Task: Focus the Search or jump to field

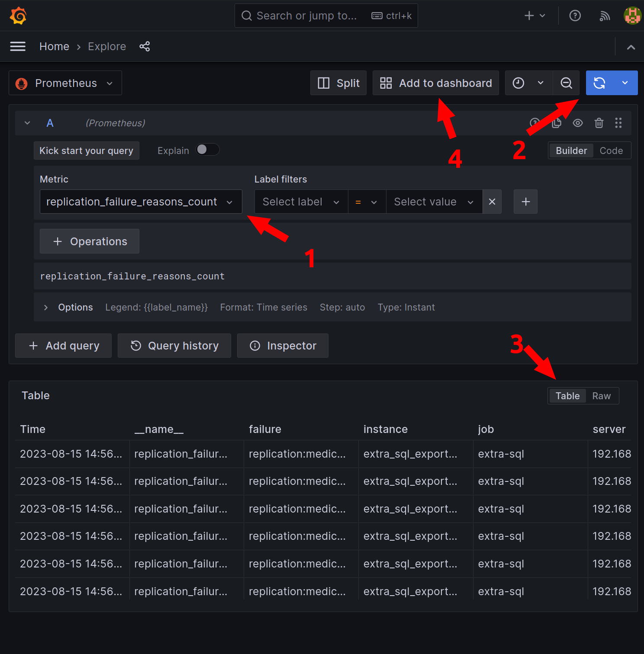Action: point(326,16)
